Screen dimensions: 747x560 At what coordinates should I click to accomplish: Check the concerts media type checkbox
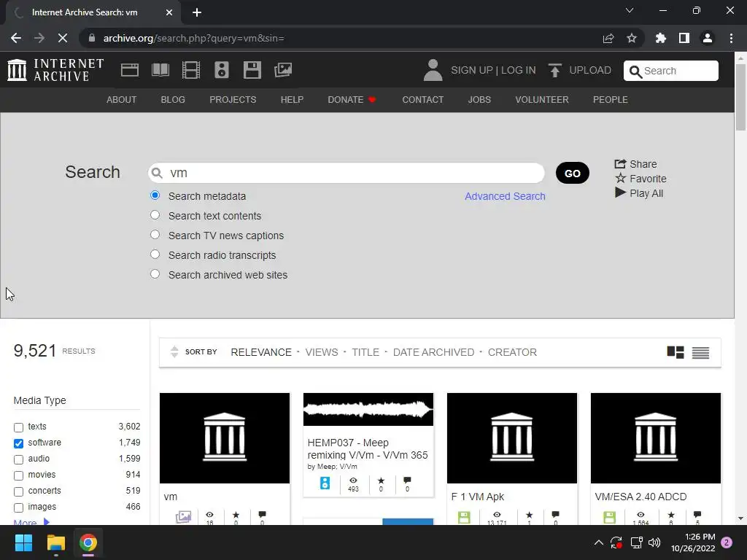click(x=18, y=491)
